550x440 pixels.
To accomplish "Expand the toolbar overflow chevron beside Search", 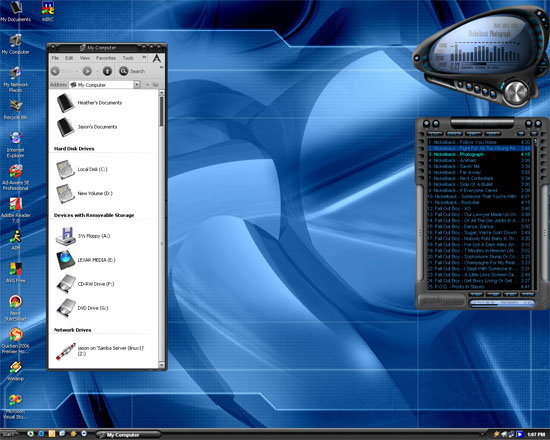I will 161,67.
